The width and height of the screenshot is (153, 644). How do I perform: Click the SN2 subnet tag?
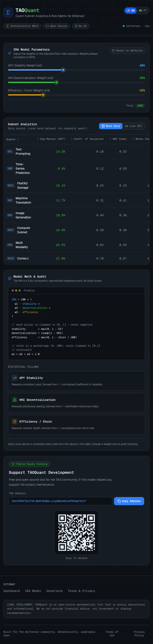10,200
